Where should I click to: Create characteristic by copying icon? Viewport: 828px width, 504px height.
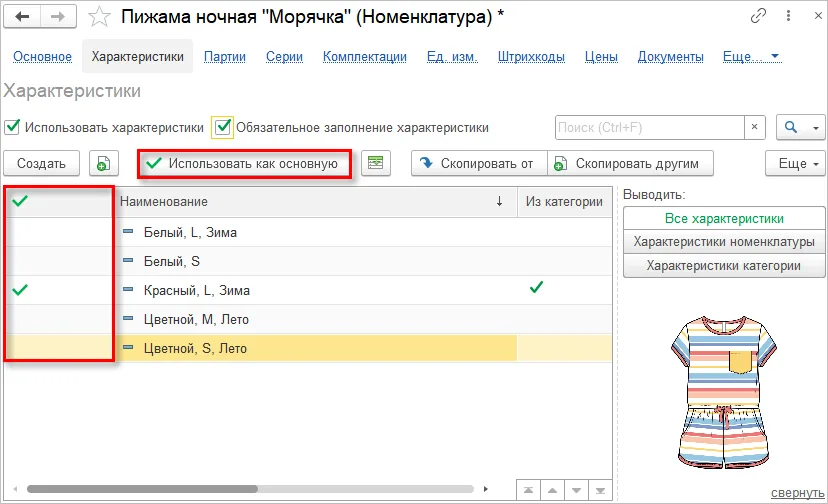coord(104,163)
